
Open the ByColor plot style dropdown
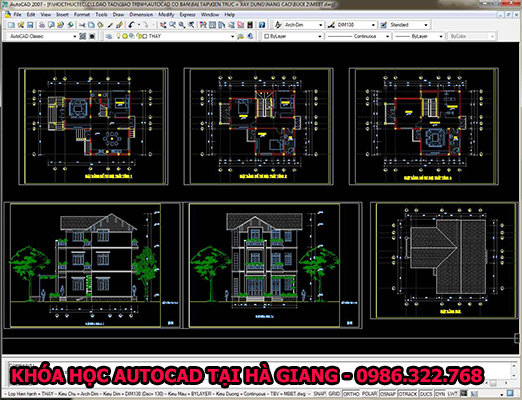[x=472, y=36]
